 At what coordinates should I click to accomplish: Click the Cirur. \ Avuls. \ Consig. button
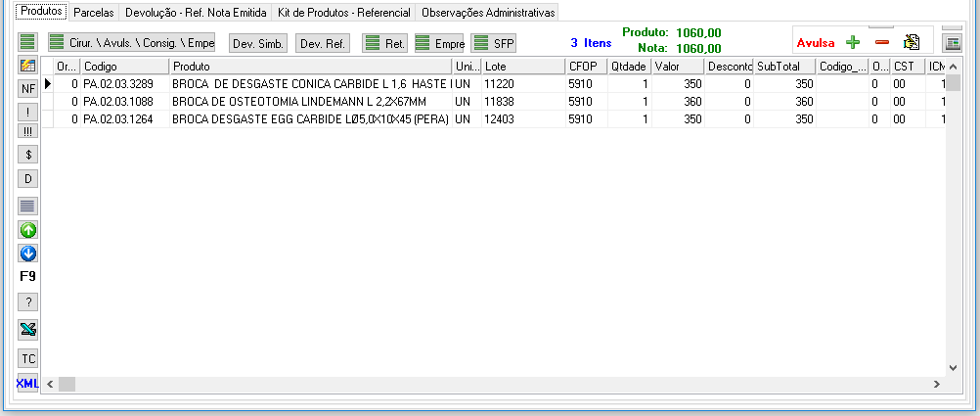coord(131,43)
